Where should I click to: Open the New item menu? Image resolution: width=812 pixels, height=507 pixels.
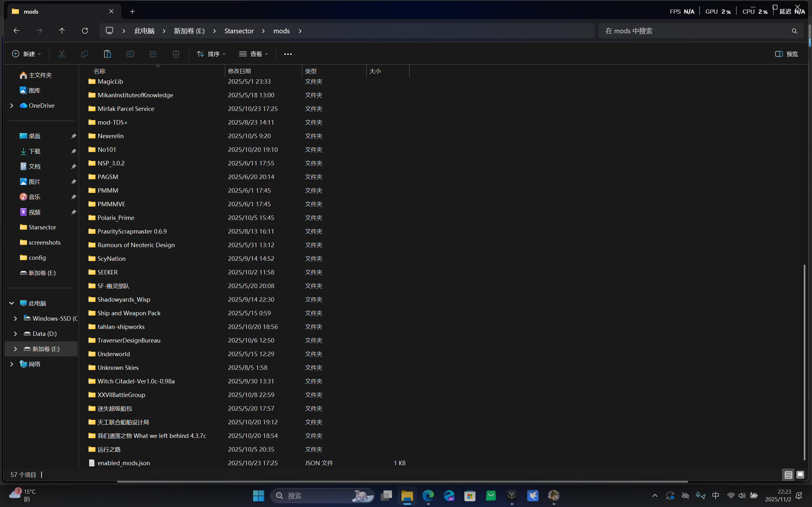(x=26, y=54)
